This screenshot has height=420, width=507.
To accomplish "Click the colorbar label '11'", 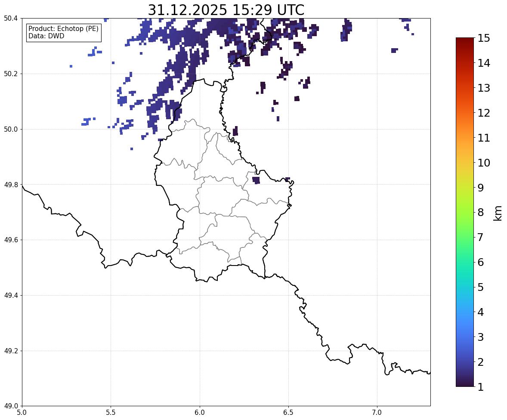I will point(484,138).
